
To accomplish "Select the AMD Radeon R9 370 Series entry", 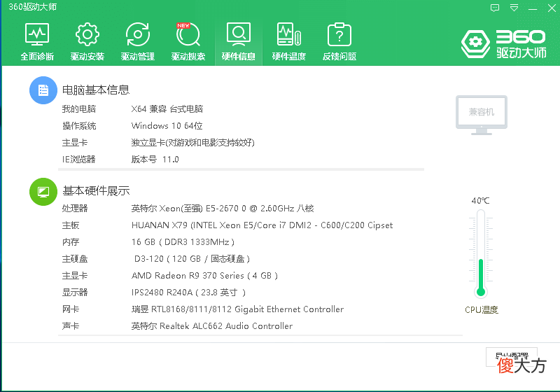I will click(x=204, y=276).
